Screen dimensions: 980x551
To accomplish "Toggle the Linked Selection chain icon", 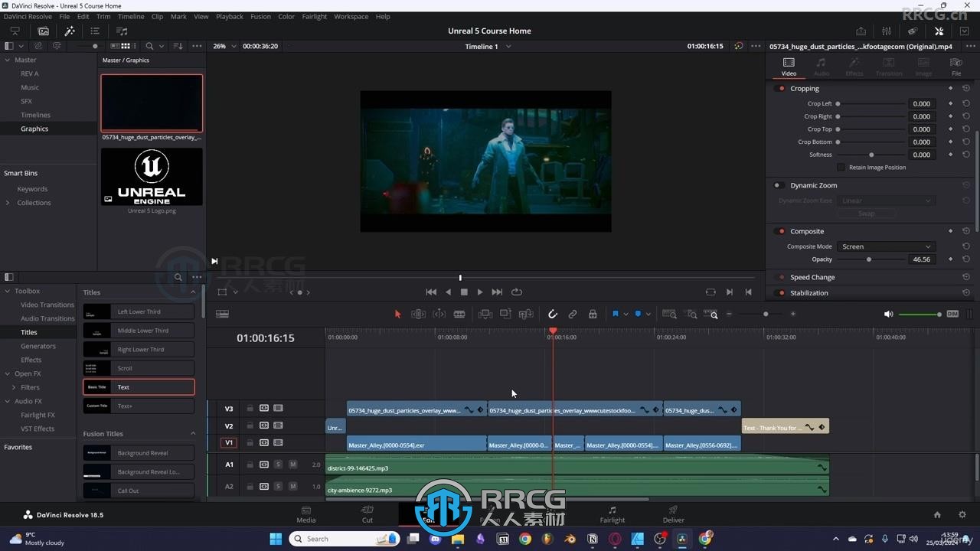I will coord(573,314).
